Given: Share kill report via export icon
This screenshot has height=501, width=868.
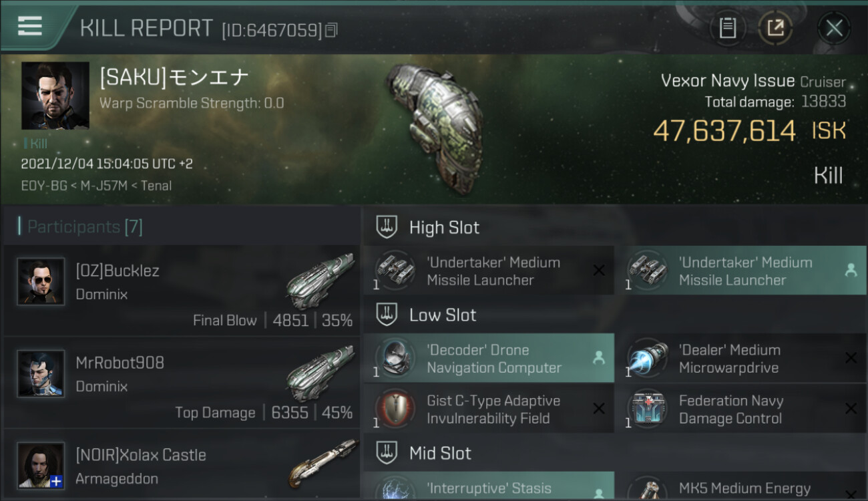Looking at the screenshot, I should [775, 28].
